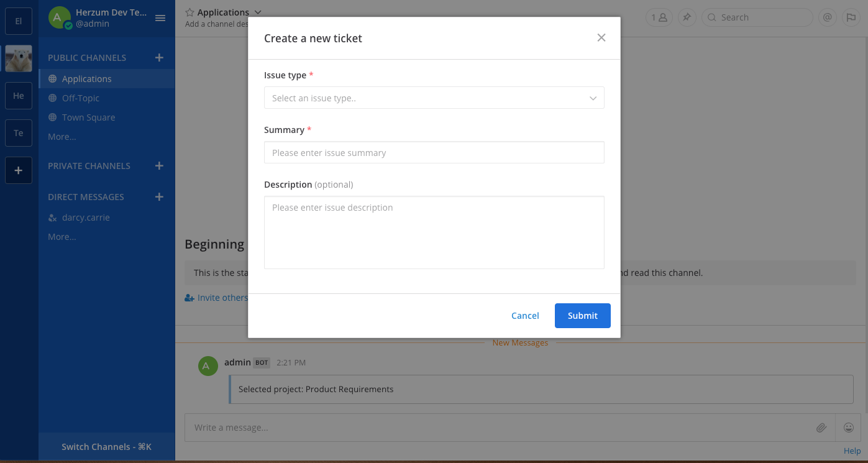The width and height of the screenshot is (868, 463).
Task: Open the hamburger main menu
Action: (x=160, y=18)
